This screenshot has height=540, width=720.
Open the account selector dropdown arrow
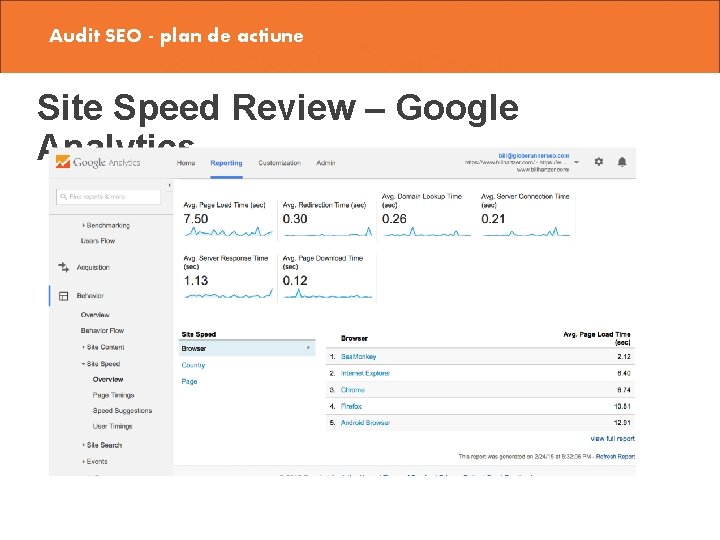click(x=576, y=162)
